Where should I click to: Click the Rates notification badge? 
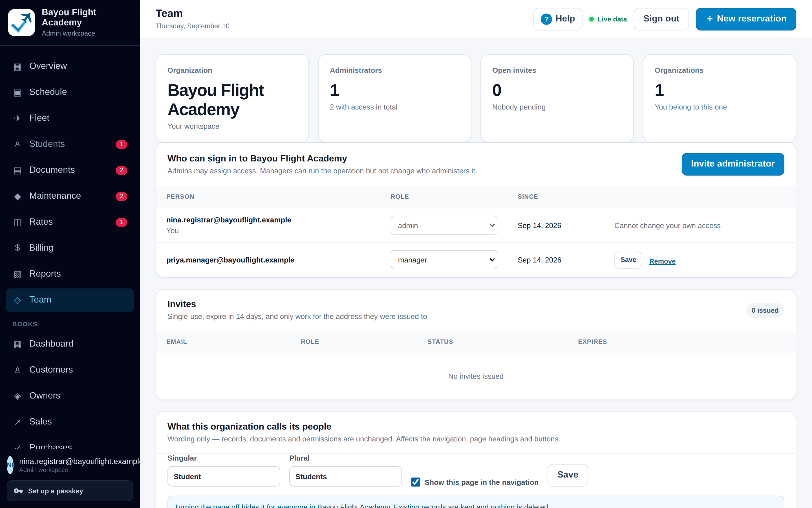coord(122,222)
